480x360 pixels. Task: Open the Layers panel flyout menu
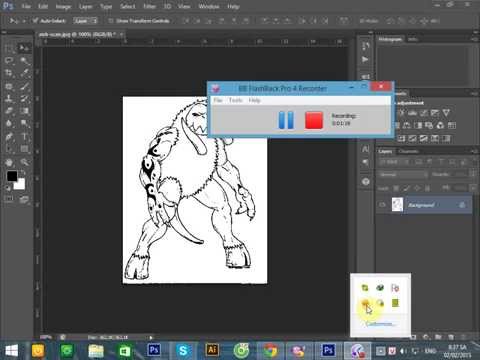474,151
